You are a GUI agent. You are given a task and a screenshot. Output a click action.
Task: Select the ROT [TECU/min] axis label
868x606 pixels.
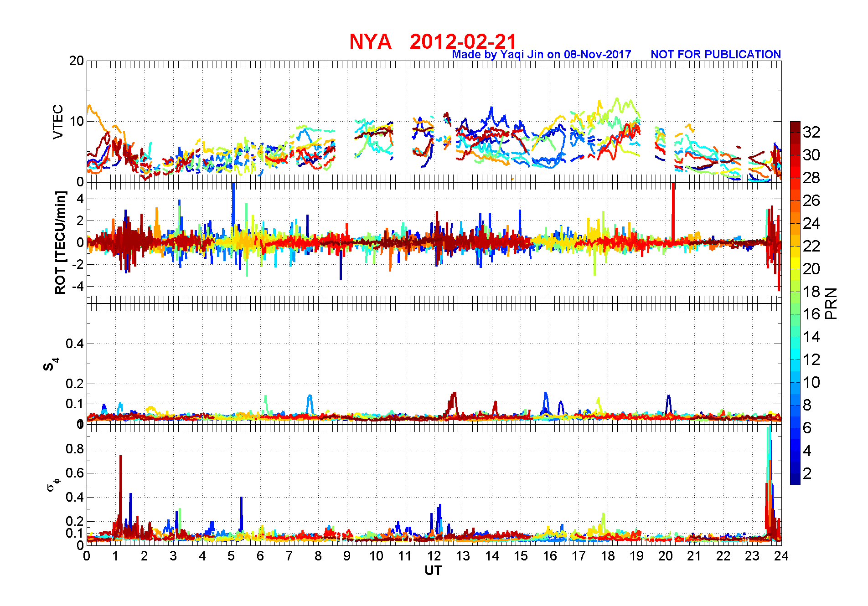tap(60, 242)
